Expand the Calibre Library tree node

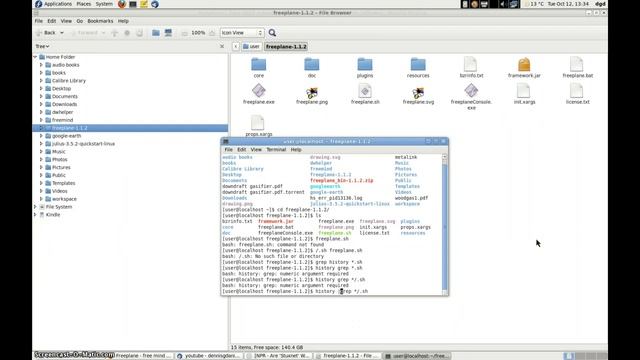[x=41, y=81]
